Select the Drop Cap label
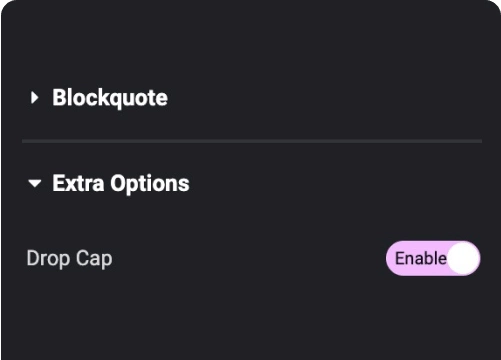The image size is (501, 360). tap(69, 259)
